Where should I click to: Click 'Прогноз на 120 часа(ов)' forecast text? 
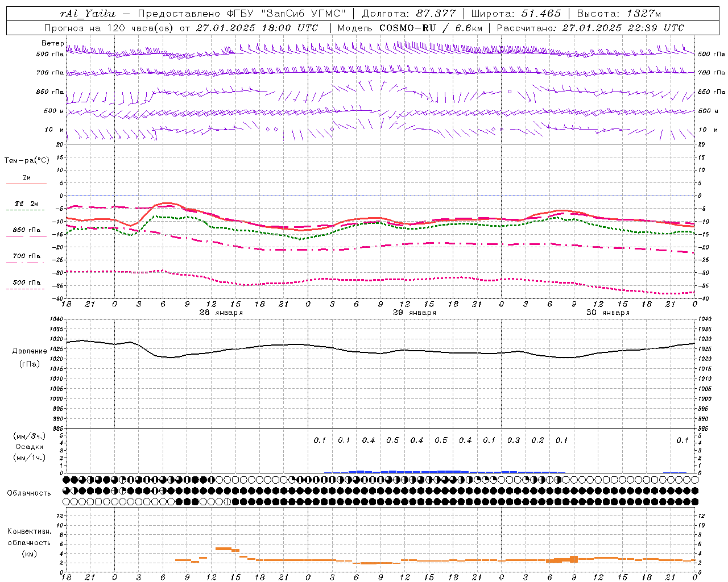click(109, 28)
